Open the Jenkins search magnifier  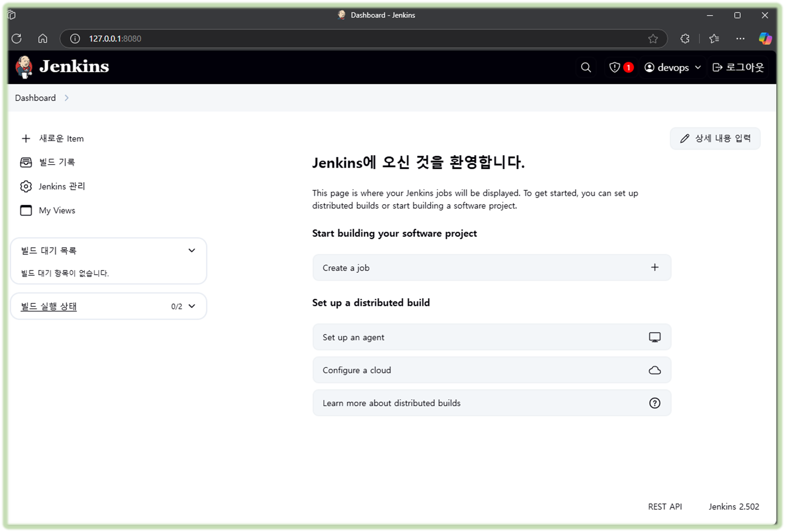point(586,67)
